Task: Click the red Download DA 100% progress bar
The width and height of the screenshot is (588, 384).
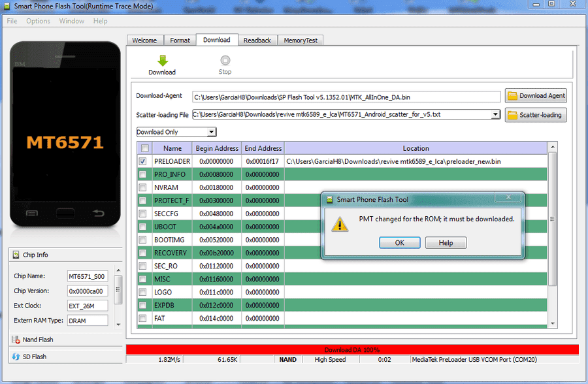Action: [x=352, y=350]
